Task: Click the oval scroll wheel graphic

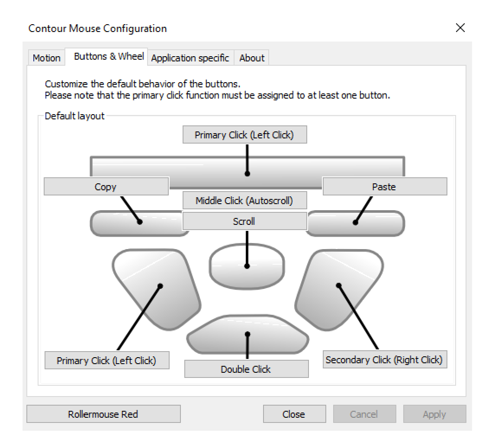Action: [x=247, y=266]
